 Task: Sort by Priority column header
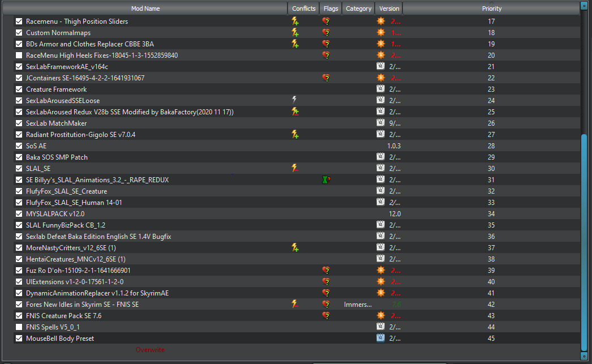pyautogui.click(x=492, y=8)
